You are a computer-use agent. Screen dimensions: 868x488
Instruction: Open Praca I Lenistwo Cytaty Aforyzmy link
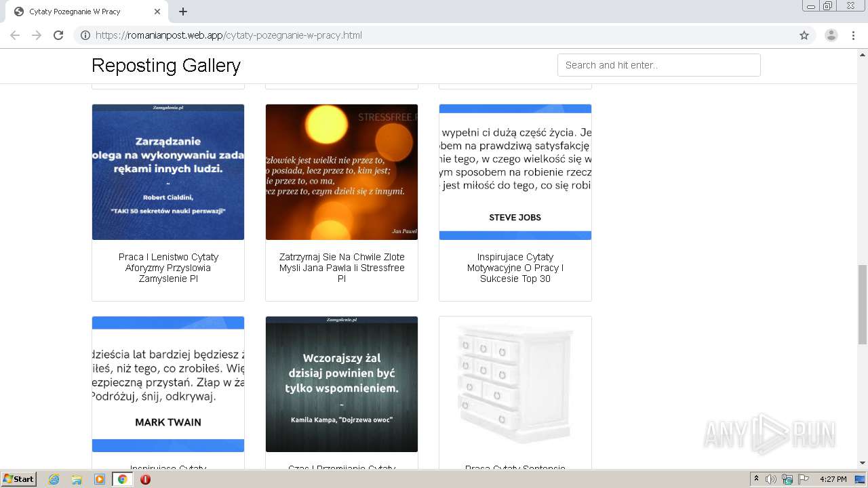[168, 268]
